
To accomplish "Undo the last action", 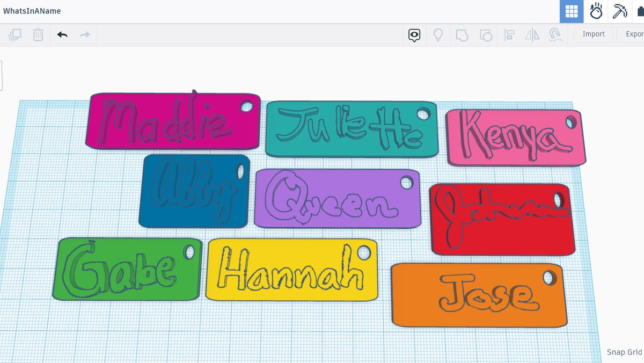I will pos(62,34).
